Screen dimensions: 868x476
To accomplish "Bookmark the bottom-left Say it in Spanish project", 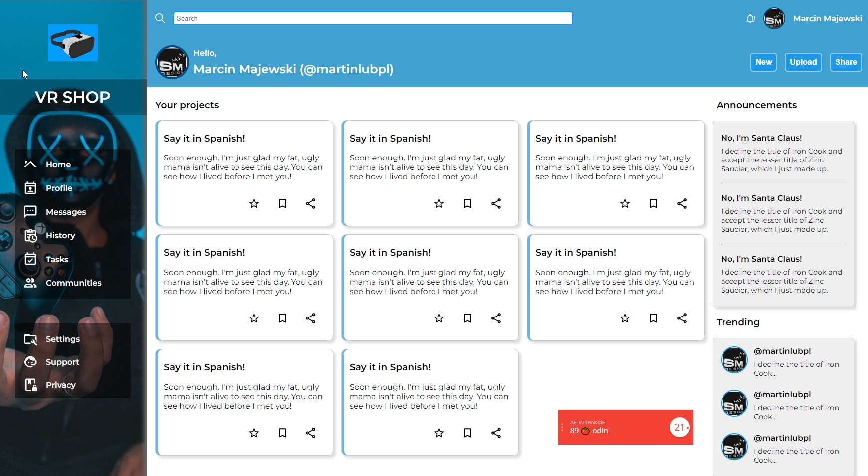I will 282,433.
